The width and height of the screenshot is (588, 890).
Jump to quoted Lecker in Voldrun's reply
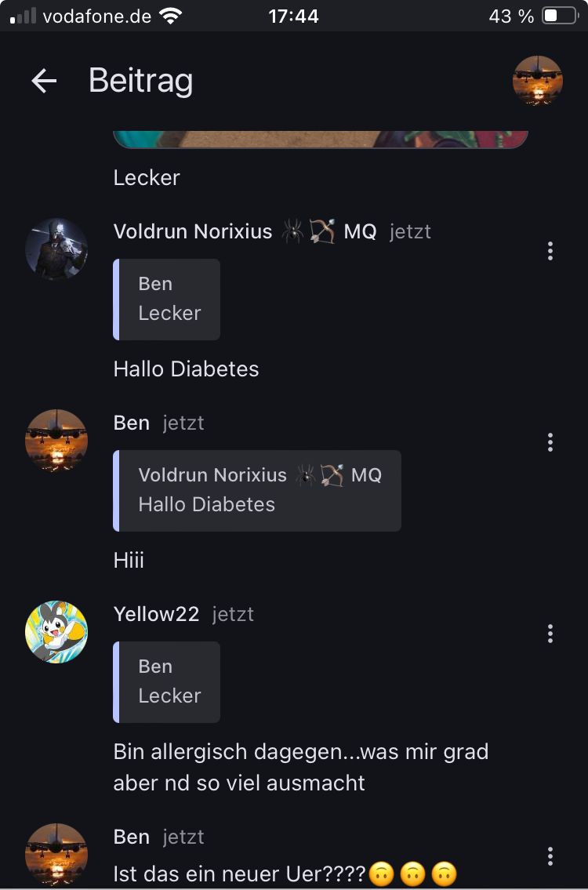click(166, 299)
